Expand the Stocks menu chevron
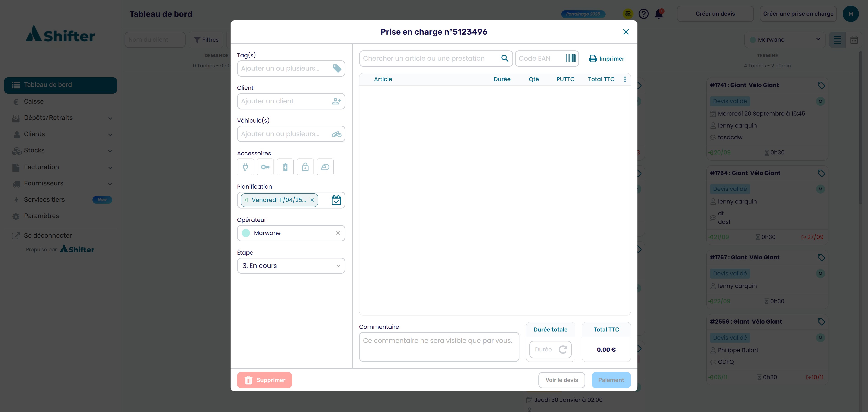Viewport: 868px width, 412px height. pos(110,151)
